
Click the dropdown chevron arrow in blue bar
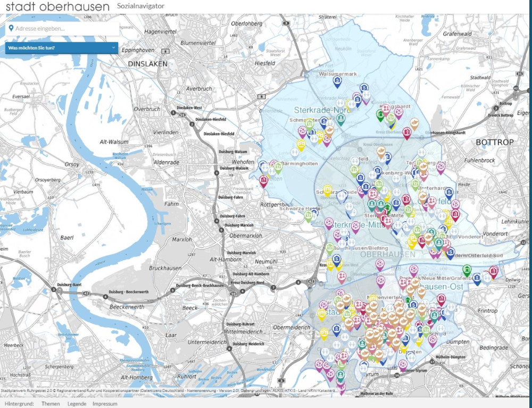(113, 48)
